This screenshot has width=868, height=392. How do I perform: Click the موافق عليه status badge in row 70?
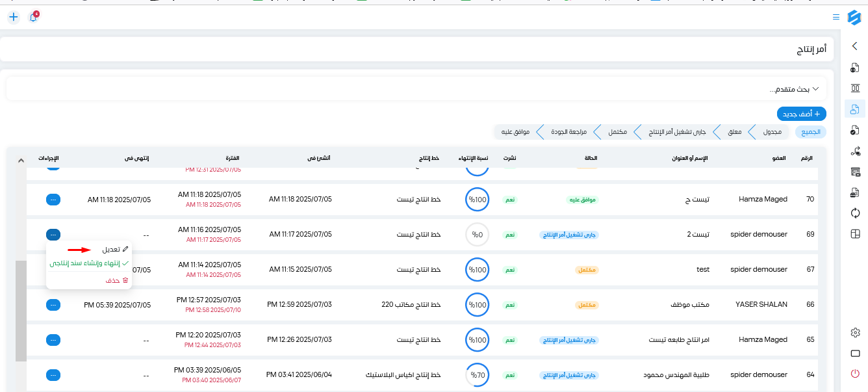pos(581,199)
